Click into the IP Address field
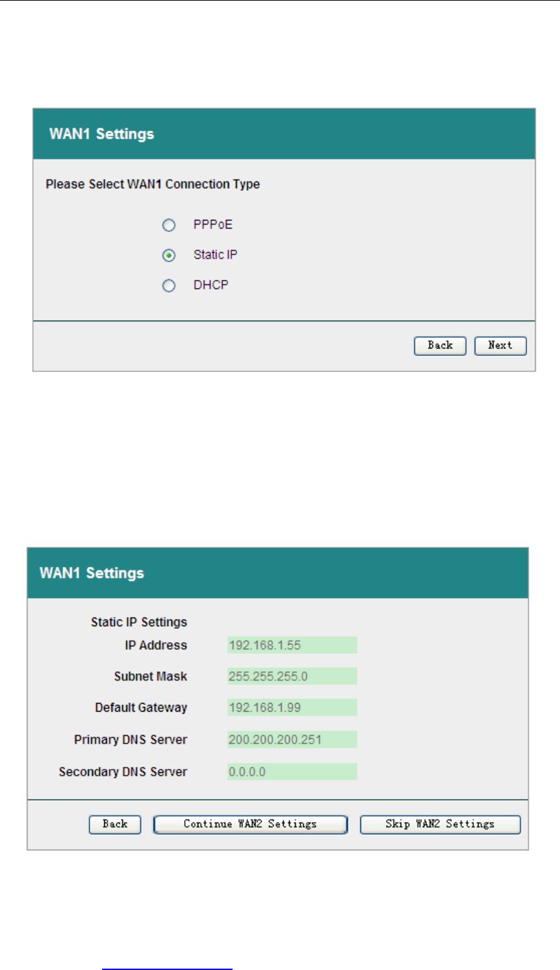Screen dimensions: 560x970 (292, 645)
